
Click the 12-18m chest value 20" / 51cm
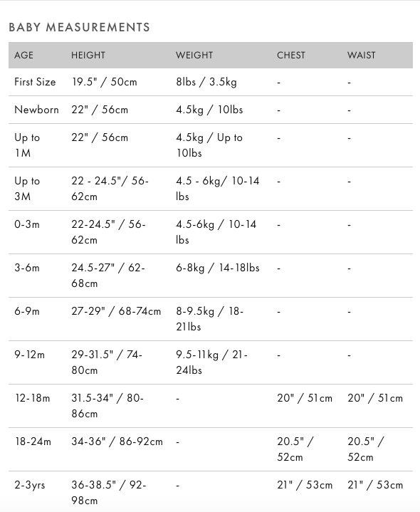[305, 398]
